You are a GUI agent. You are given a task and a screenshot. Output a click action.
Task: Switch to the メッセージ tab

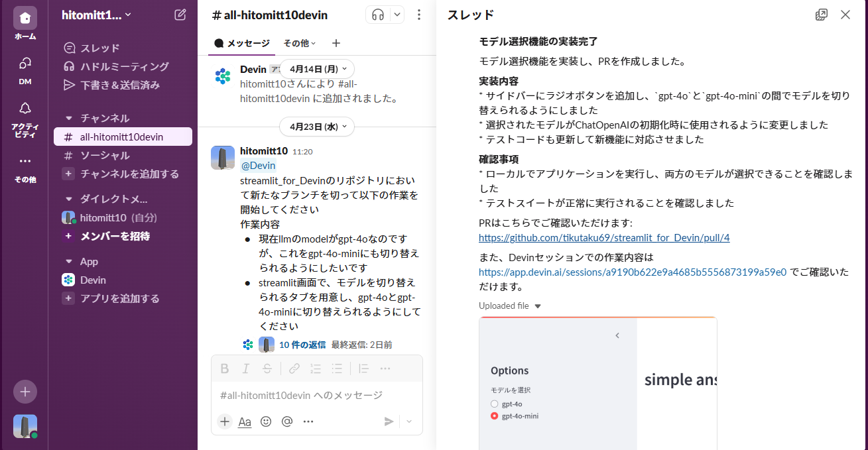point(241,42)
